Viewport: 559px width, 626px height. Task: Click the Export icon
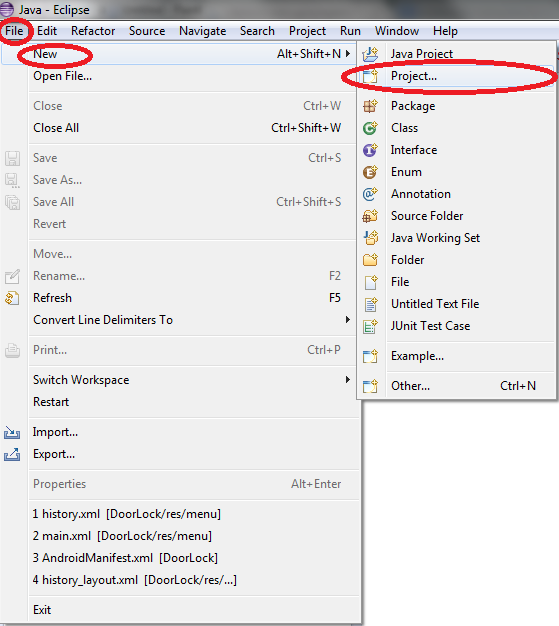[x=12, y=454]
